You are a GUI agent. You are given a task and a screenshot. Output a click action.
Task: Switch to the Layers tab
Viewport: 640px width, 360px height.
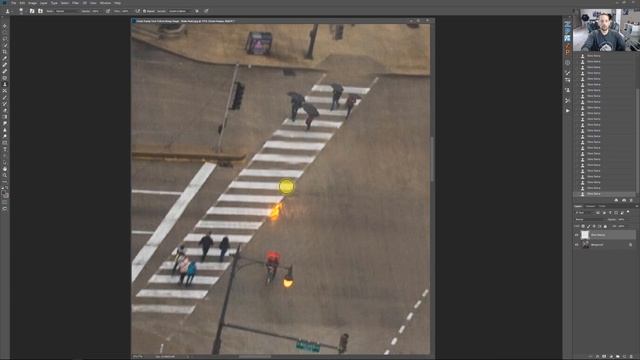[x=578, y=206]
